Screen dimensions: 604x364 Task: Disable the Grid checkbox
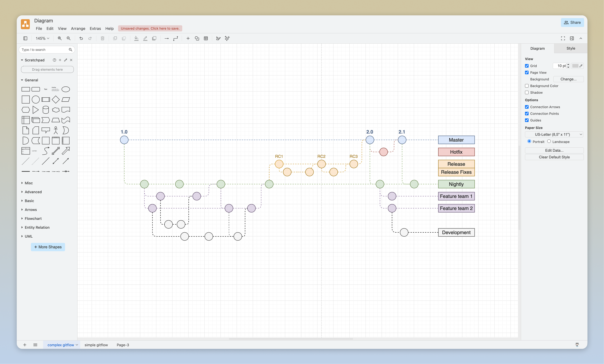click(x=527, y=66)
